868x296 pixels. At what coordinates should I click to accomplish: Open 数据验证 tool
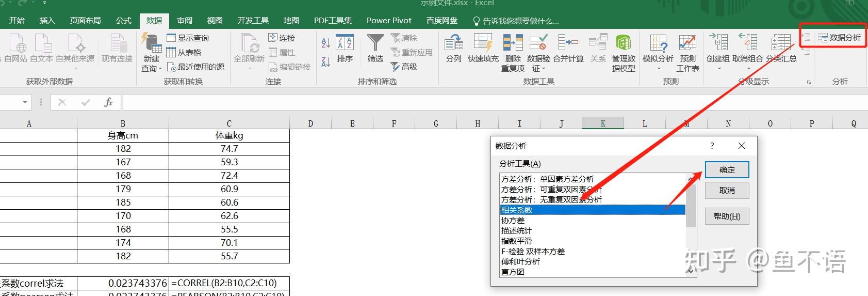coord(538,52)
